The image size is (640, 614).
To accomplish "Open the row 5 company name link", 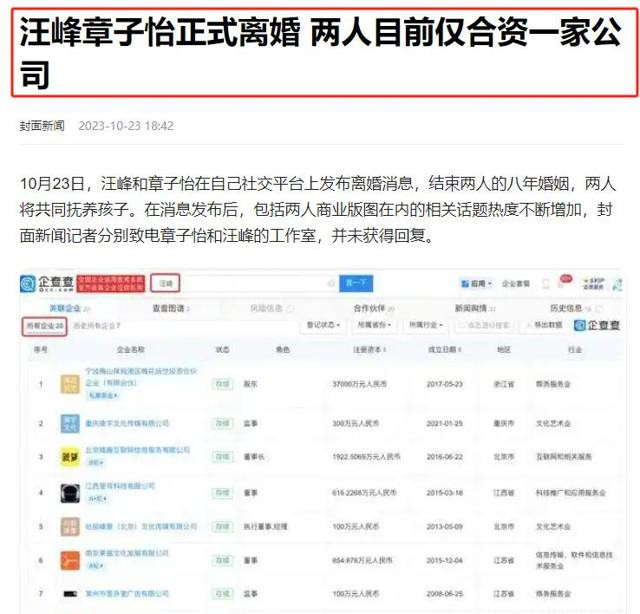I will point(141,527).
